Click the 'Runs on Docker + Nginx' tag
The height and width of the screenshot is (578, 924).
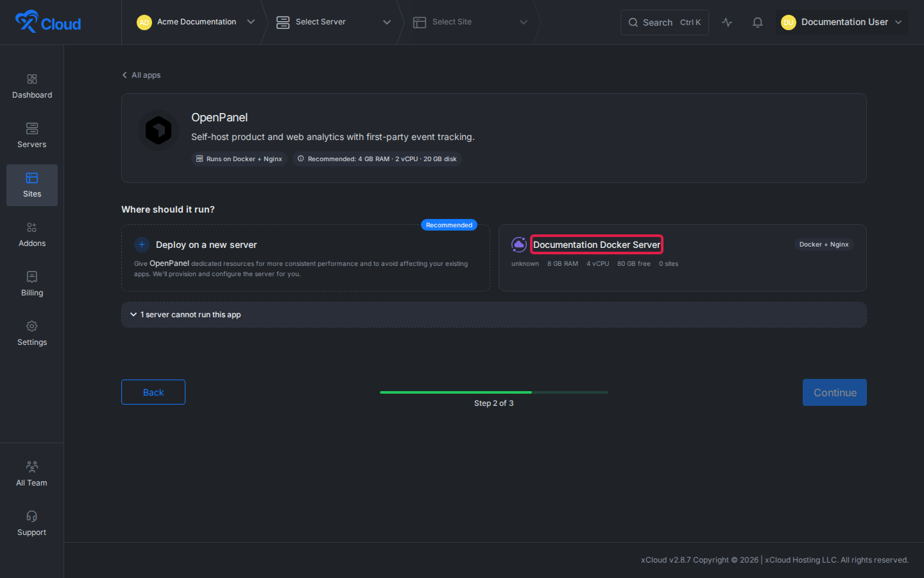click(x=239, y=159)
